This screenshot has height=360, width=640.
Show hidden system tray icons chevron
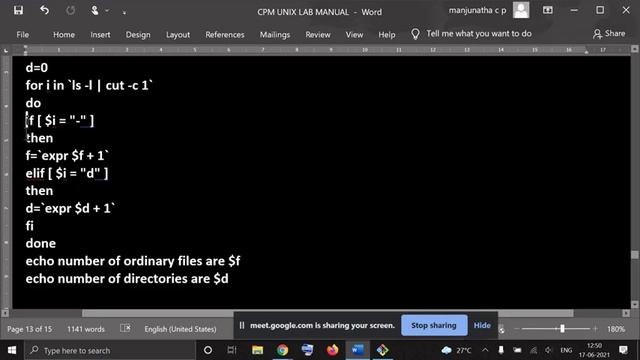click(485, 350)
